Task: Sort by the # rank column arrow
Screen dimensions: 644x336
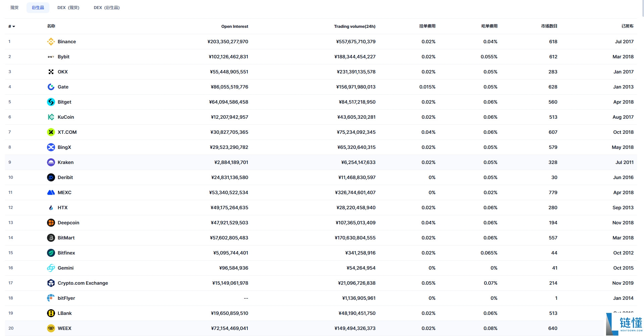Action: (x=12, y=26)
